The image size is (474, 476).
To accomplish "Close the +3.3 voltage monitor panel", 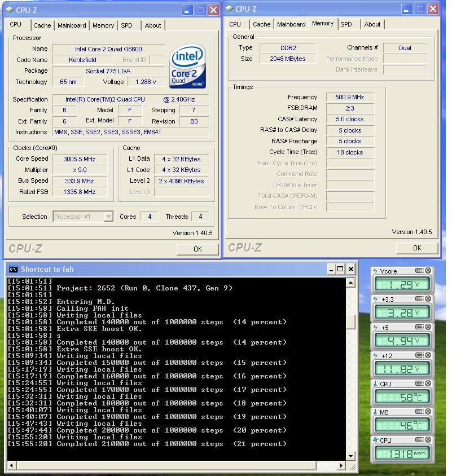I will coord(428,299).
